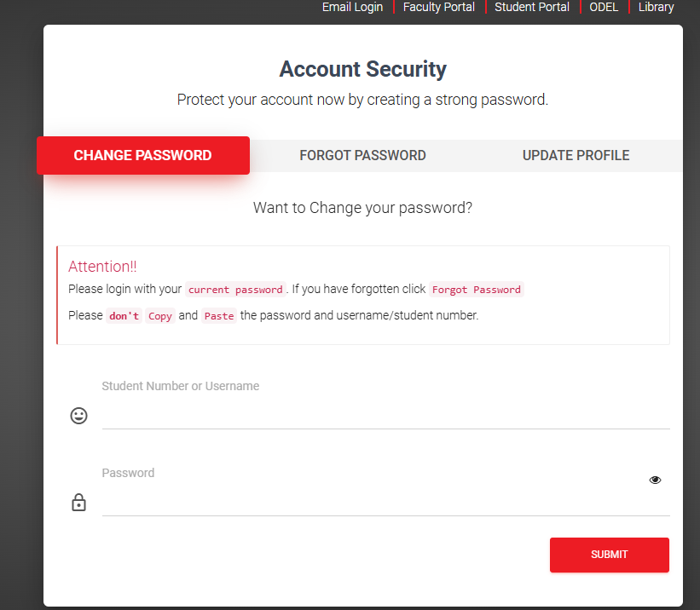Switch to the Forgot Password tab
The width and height of the screenshot is (700, 610).
point(362,155)
